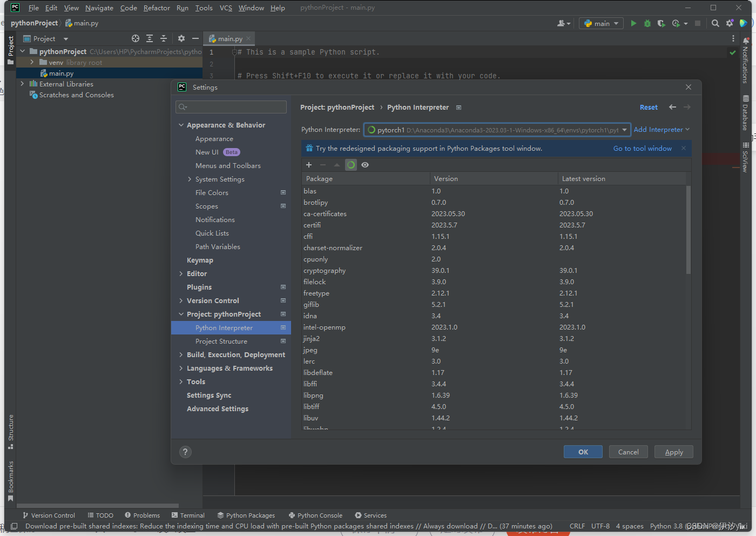
Task: Toggle show early releases eye icon
Action: click(x=365, y=165)
